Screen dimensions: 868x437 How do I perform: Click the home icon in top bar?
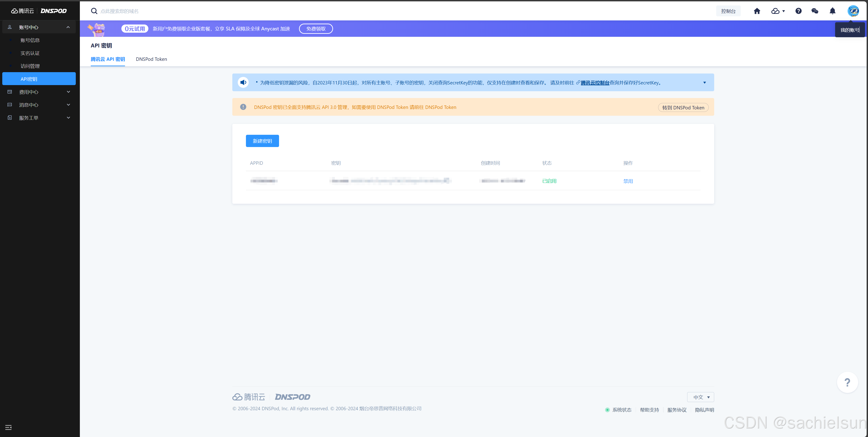tap(757, 11)
